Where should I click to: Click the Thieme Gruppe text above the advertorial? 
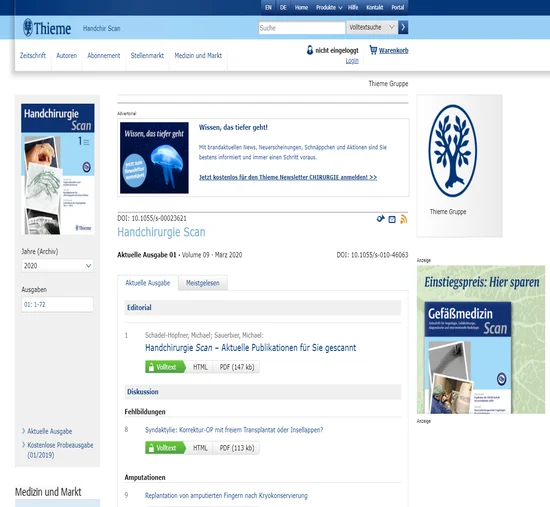click(x=388, y=84)
